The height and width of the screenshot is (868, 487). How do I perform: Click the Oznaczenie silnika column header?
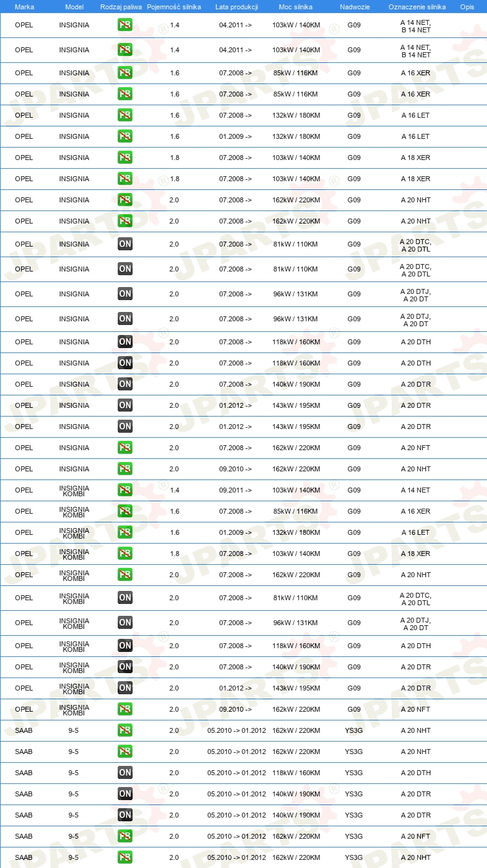417,7
